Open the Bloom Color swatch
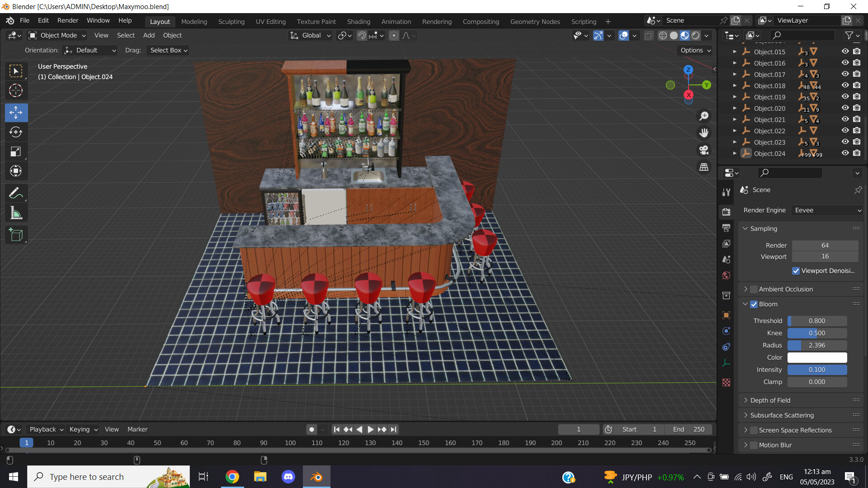Image resolution: width=868 pixels, height=488 pixels. pos(816,357)
